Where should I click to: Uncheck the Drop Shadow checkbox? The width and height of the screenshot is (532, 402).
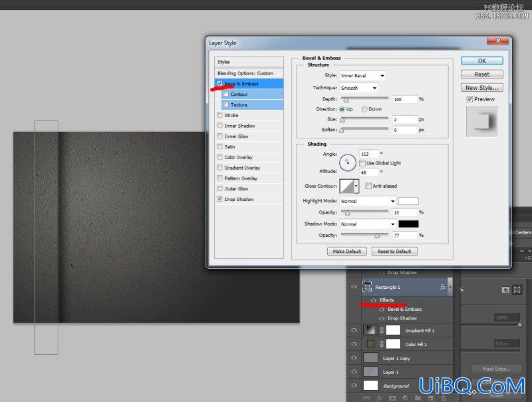tap(220, 199)
